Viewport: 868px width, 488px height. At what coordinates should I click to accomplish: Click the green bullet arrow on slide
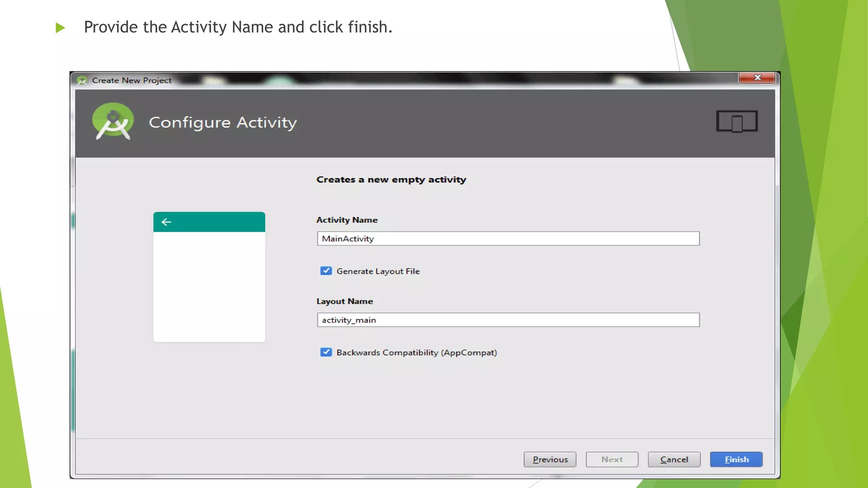[x=60, y=28]
